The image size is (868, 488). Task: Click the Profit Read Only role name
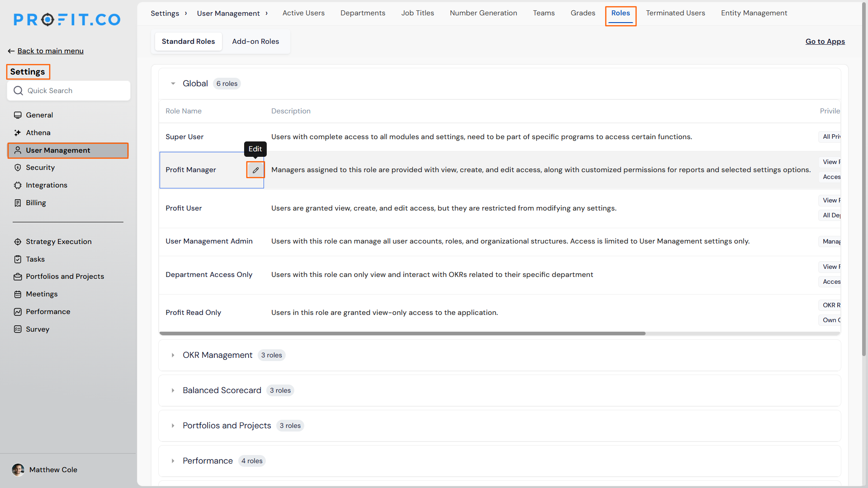[x=193, y=313]
